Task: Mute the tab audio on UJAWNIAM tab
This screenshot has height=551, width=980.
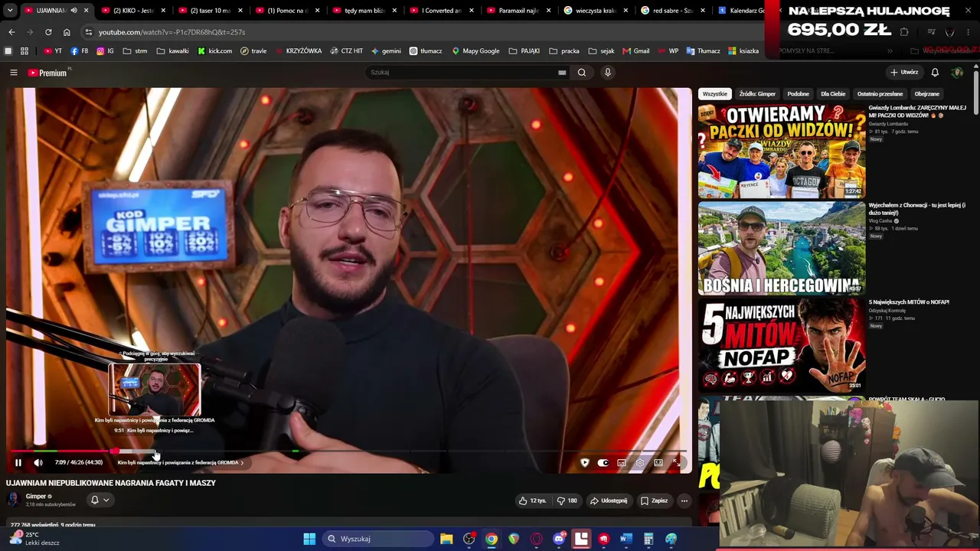Action: [74, 11]
